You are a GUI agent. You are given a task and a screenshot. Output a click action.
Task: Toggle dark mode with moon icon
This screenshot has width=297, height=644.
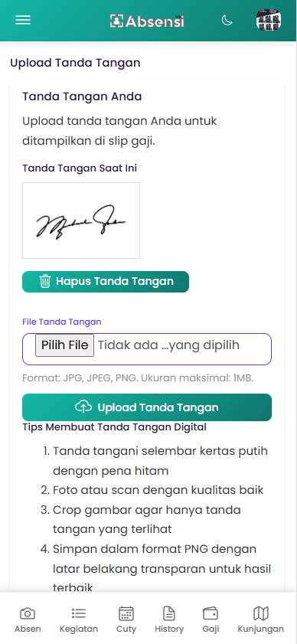(x=227, y=20)
